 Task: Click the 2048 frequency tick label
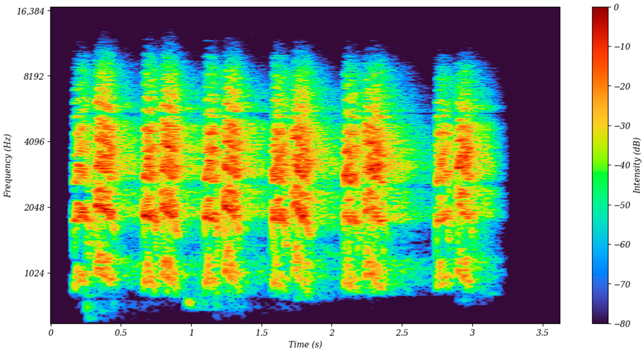[x=34, y=208]
